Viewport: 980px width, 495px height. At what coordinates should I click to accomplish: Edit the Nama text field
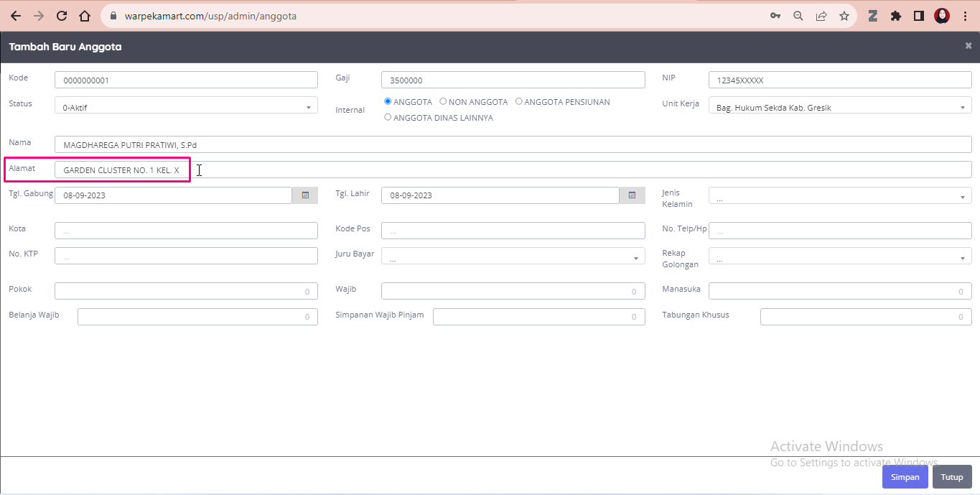(513, 144)
